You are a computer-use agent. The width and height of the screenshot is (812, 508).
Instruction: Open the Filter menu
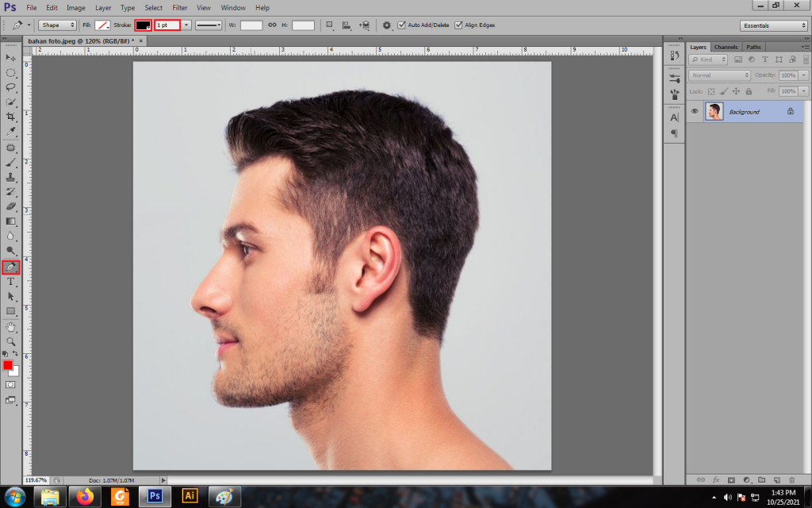point(180,7)
